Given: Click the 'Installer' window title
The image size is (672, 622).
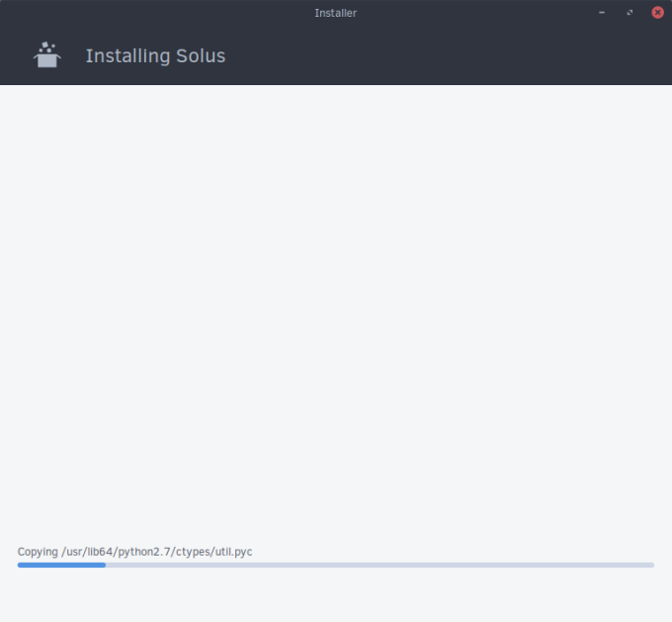Looking at the screenshot, I should click(336, 13).
